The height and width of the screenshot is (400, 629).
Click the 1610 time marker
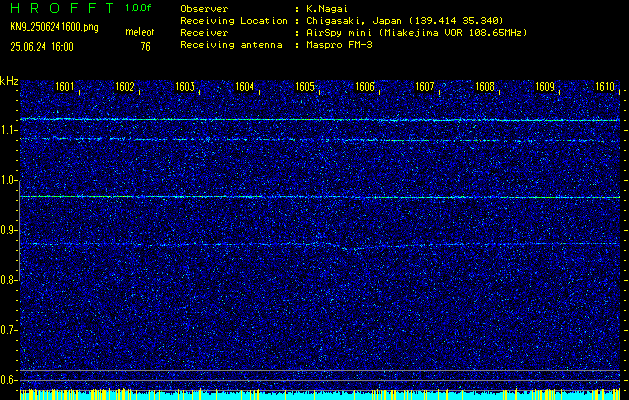coord(605,87)
